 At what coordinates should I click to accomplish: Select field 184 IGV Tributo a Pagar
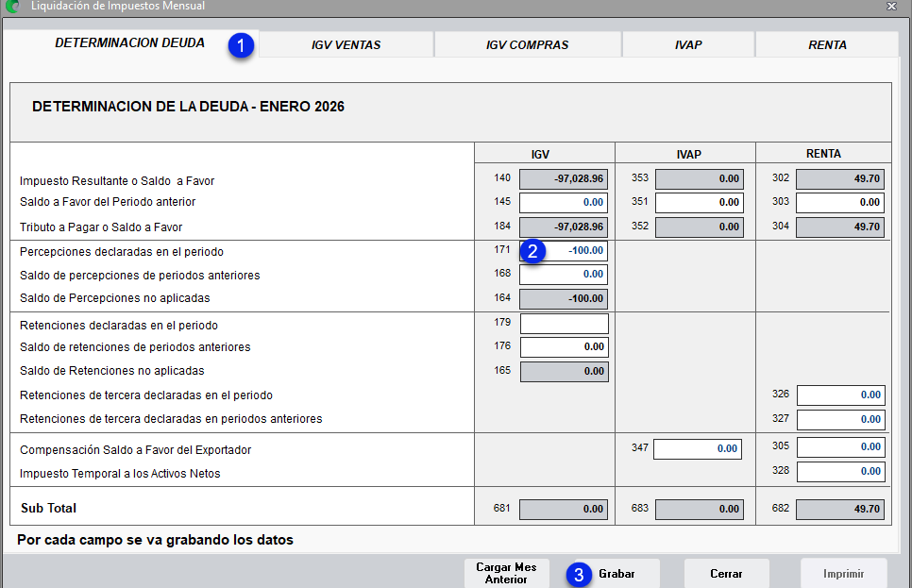click(x=564, y=227)
